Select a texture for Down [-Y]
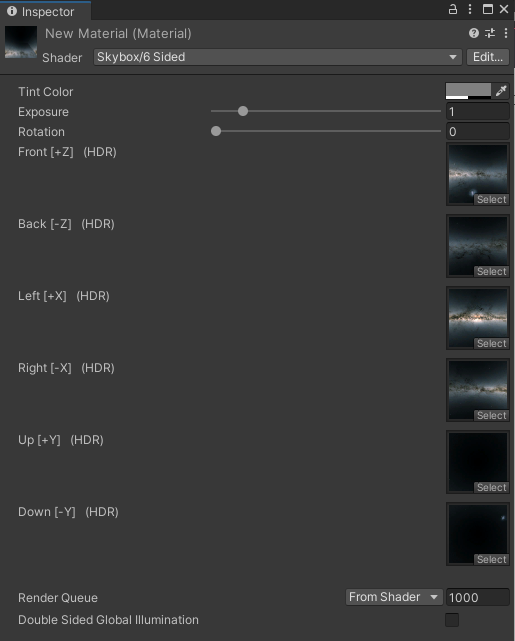The width and height of the screenshot is (515, 641). [491, 559]
